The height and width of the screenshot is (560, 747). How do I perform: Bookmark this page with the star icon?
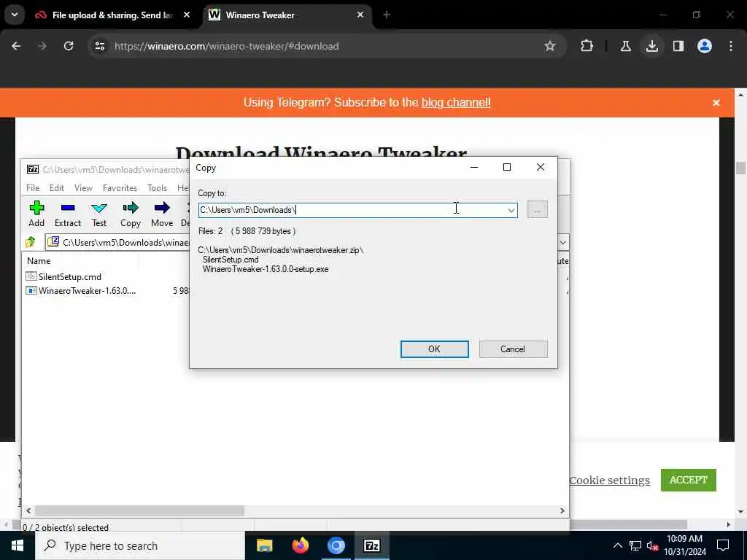click(x=550, y=46)
